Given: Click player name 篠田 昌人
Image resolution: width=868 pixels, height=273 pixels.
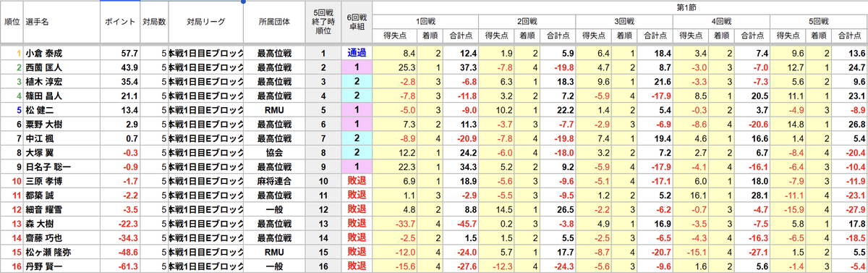Looking at the screenshot, I should 43,96.
